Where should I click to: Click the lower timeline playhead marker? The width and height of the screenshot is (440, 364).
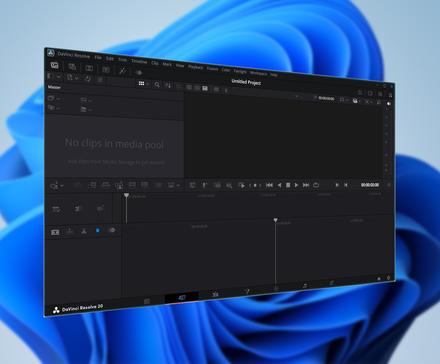pyautogui.click(x=276, y=220)
